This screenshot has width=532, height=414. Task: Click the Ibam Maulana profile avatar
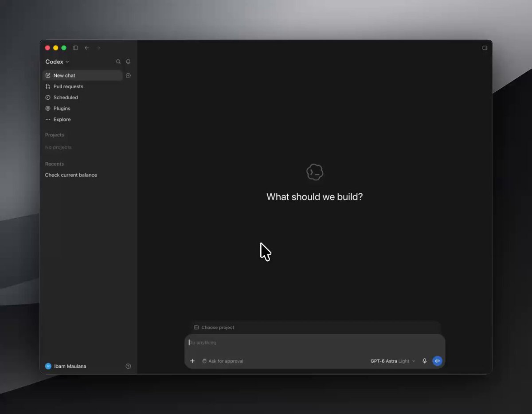point(48,367)
